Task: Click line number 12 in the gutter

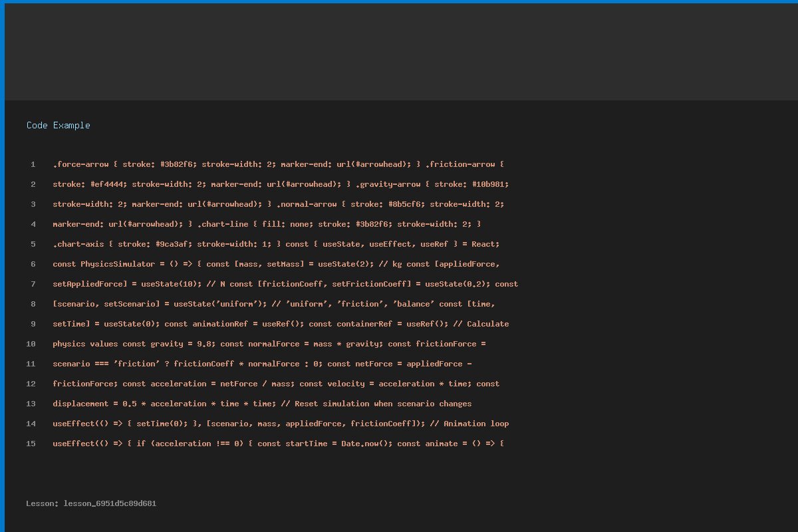Action: pos(31,384)
